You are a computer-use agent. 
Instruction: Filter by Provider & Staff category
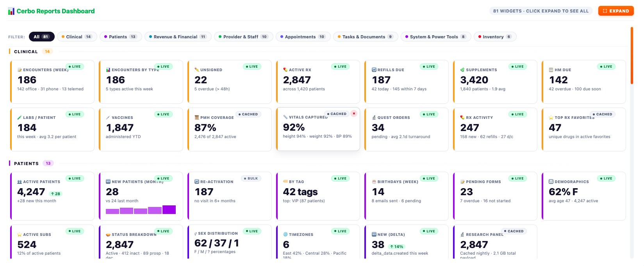click(x=243, y=37)
